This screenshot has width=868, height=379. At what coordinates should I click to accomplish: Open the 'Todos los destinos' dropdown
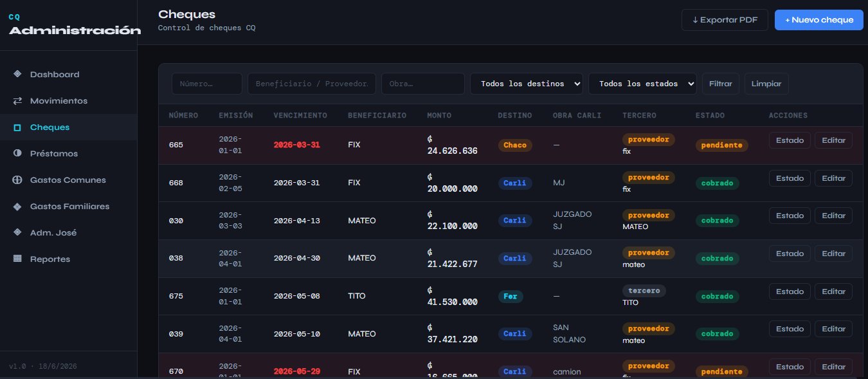pos(527,84)
